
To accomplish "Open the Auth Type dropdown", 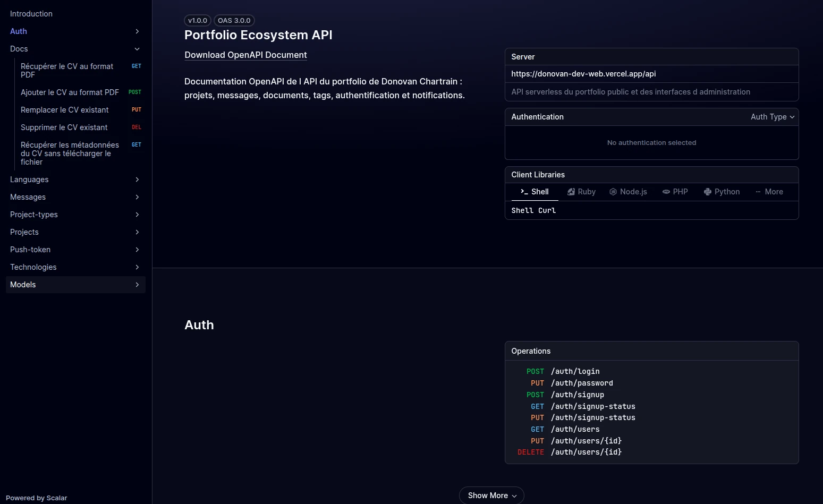I will tap(772, 117).
